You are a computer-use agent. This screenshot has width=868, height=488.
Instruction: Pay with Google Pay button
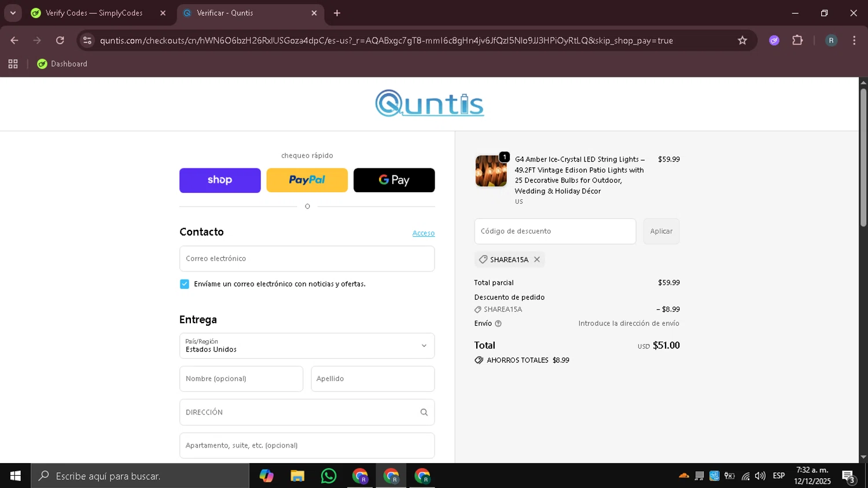(x=394, y=180)
